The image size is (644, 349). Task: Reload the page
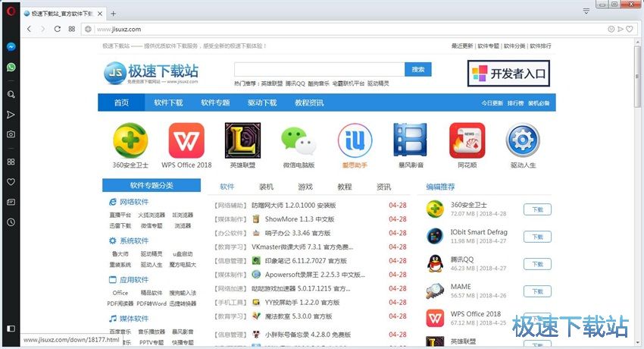(x=58, y=29)
